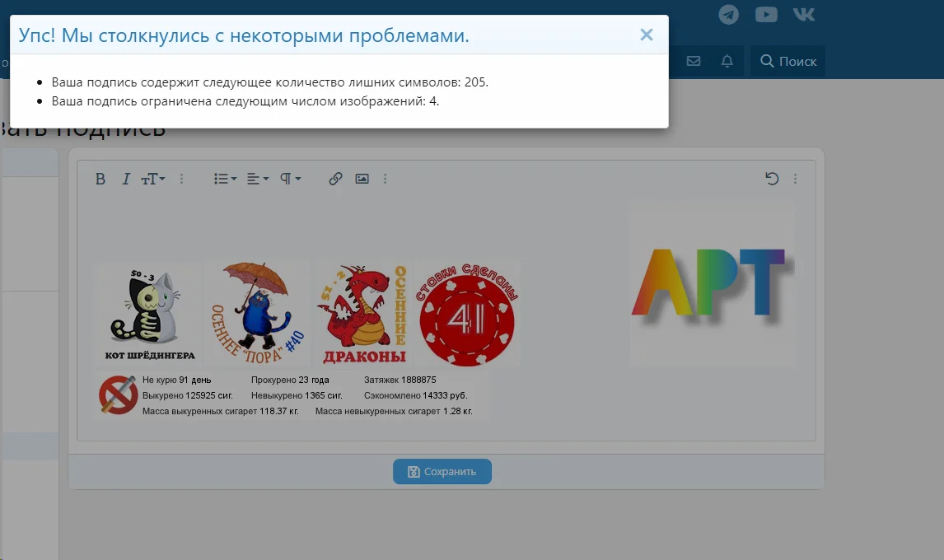This screenshot has height=560, width=944.
Task: Open the paragraph format dropdown
Action: pos(288,178)
